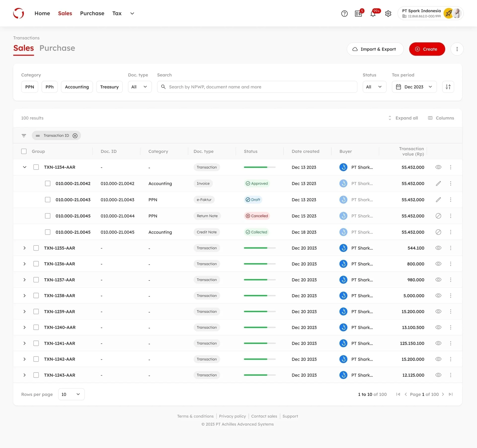The height and width of the screenshot is (448, 477).
Task: Open page-level three-dot menu next to Create
Action: [457, 49]
